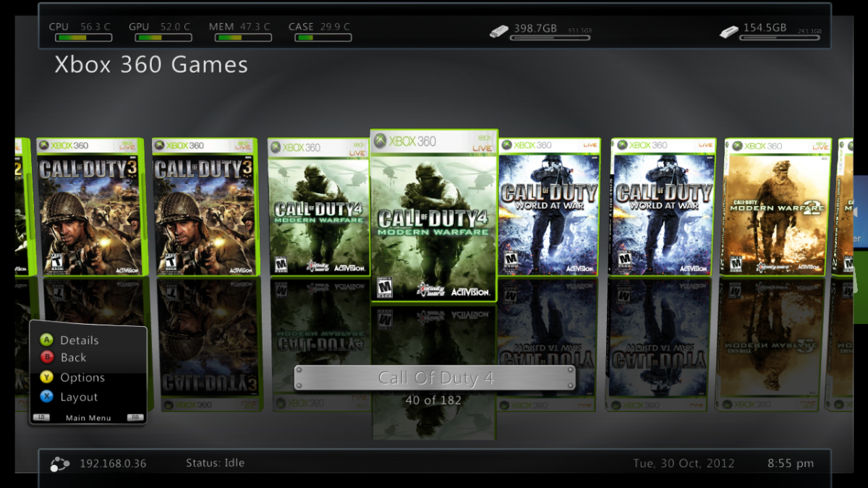Click the red B button icon

coord(46,357)
